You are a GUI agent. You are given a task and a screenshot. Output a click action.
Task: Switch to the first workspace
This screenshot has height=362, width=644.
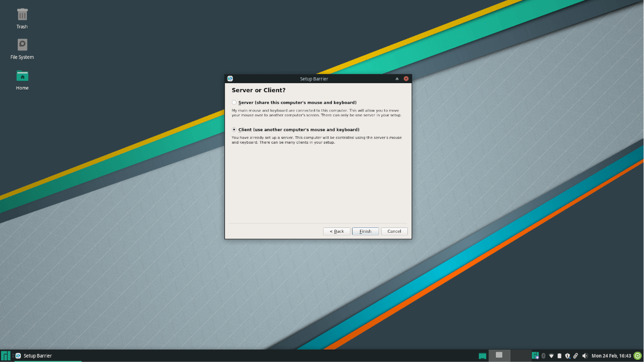point(499,355)
